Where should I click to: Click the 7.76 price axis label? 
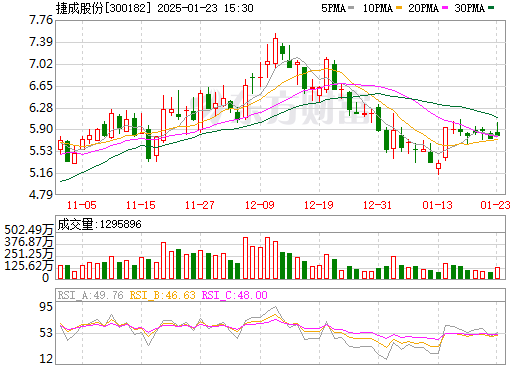41,20
